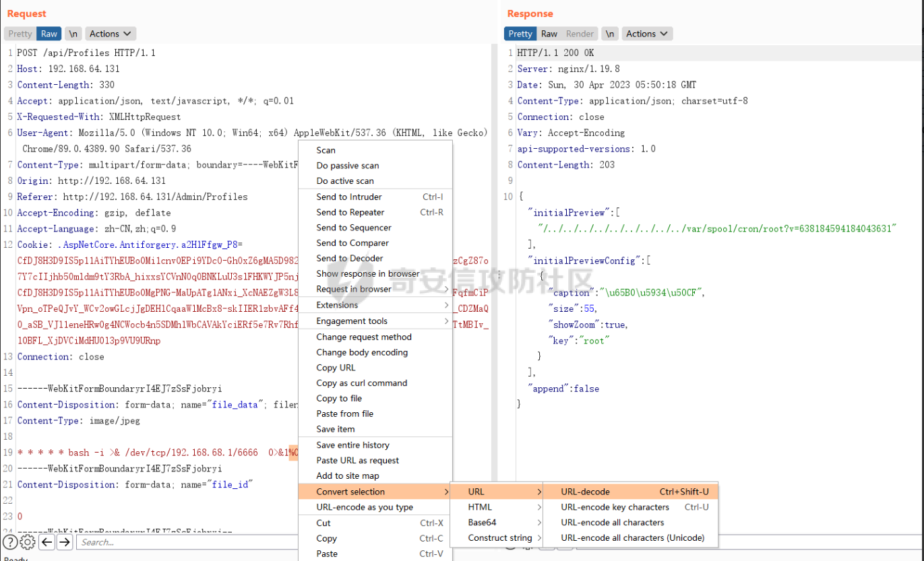Choose Scan in the context menu
This screenshot has width=924, height=561.
point(375,150)
